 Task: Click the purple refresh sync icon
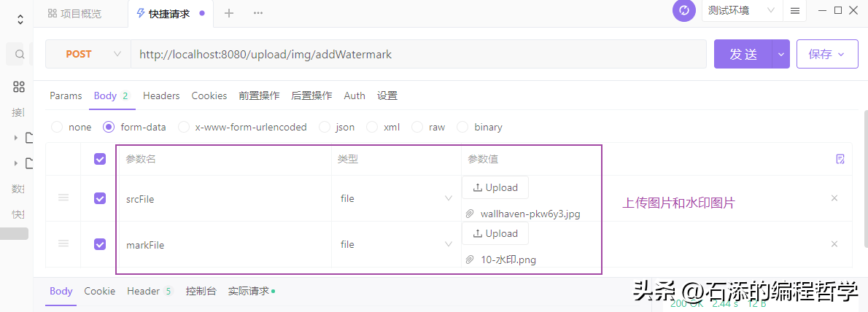[683, 11]
